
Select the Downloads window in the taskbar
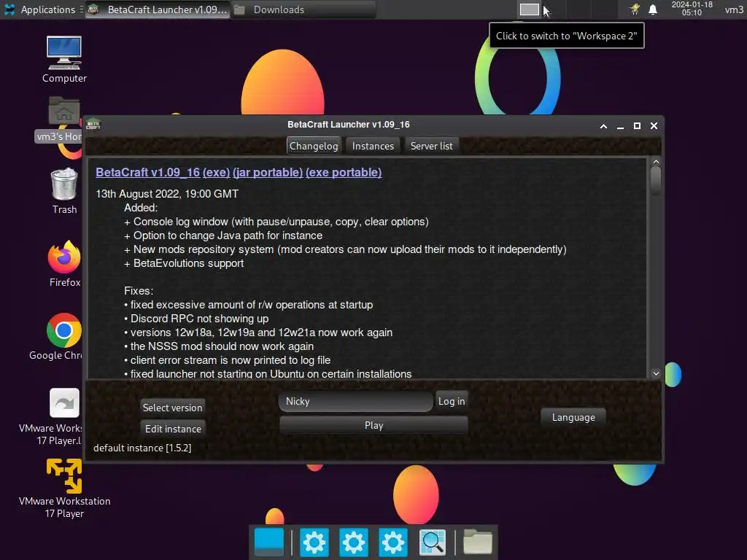[304, 9]
